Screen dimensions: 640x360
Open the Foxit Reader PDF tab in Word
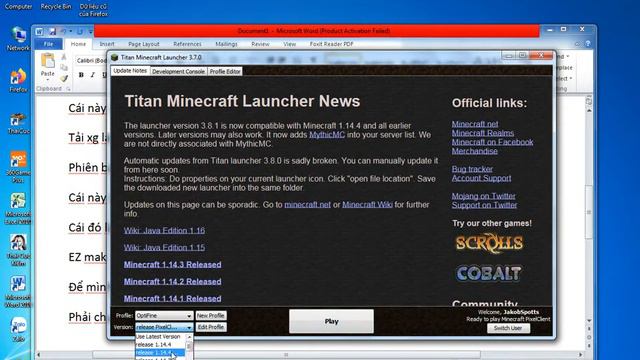tap(331, 44)
